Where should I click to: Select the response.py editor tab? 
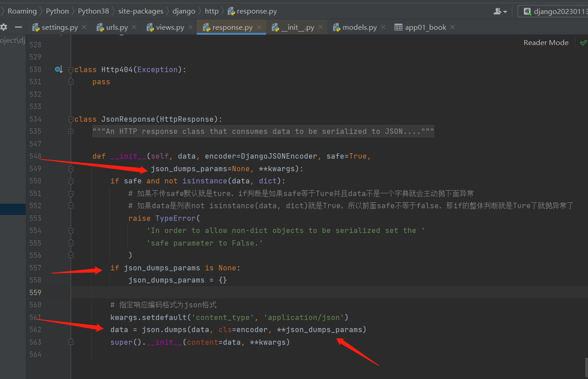(232, 27)
